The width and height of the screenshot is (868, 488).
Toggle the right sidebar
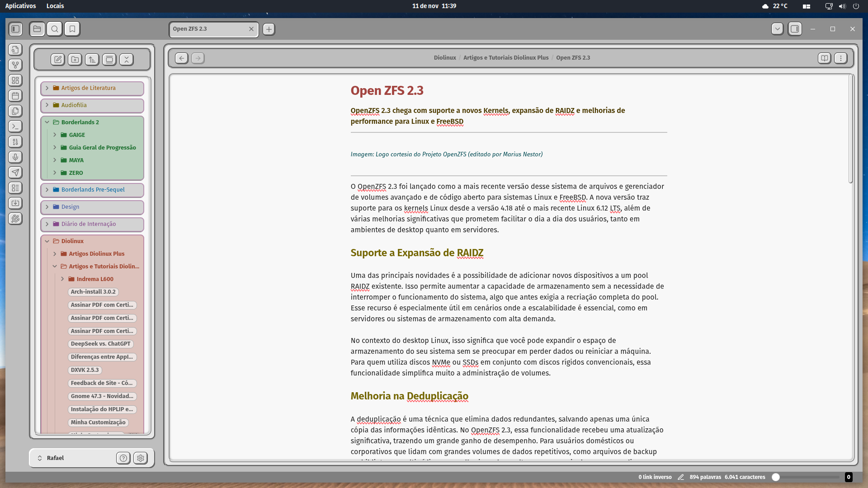click(795, 29)
